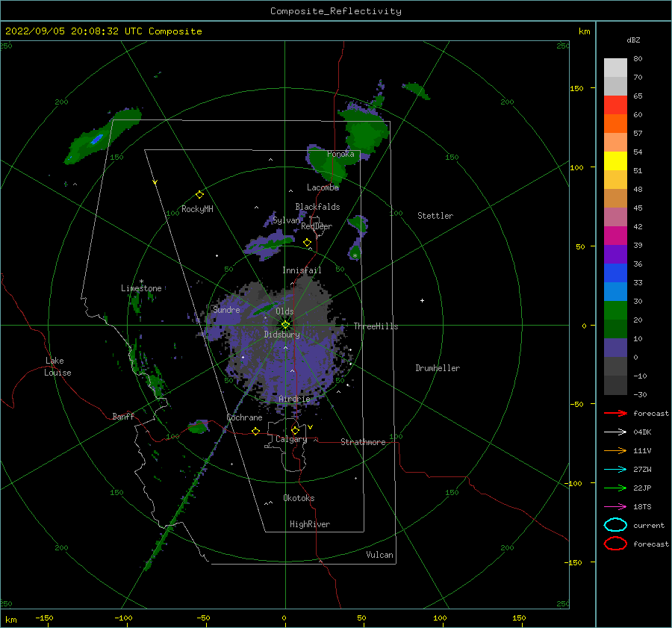The image size is (672, 628).
Task: Click the Drumheller label
Action: (438, 368)
